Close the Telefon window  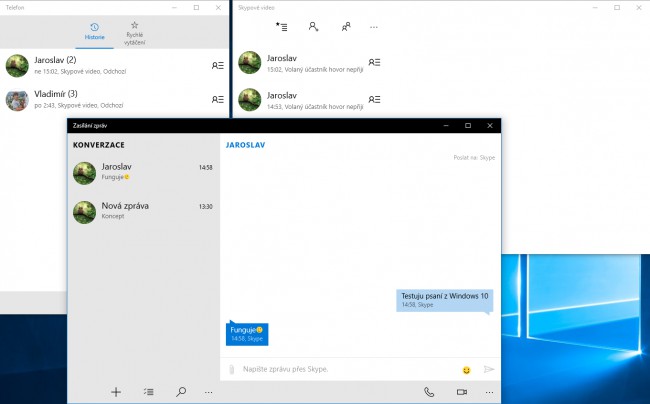(218, 7)
